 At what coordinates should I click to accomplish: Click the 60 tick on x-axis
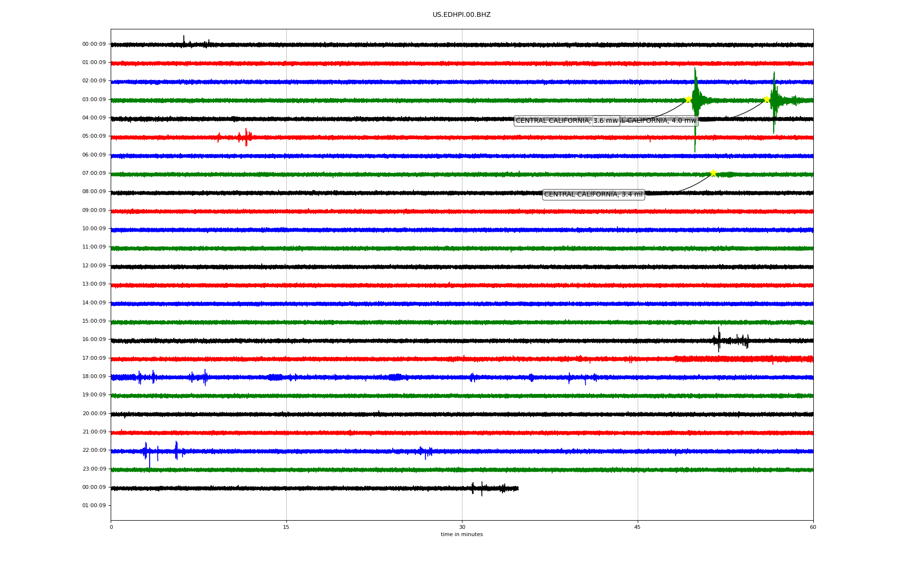[x=813, y=527]
